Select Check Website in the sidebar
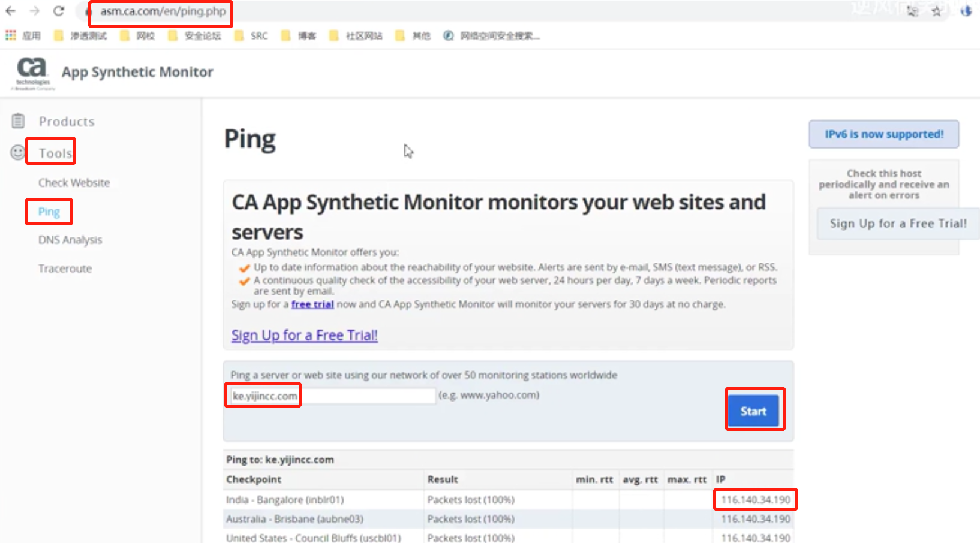980x543 pixels. tap(74, 183)
